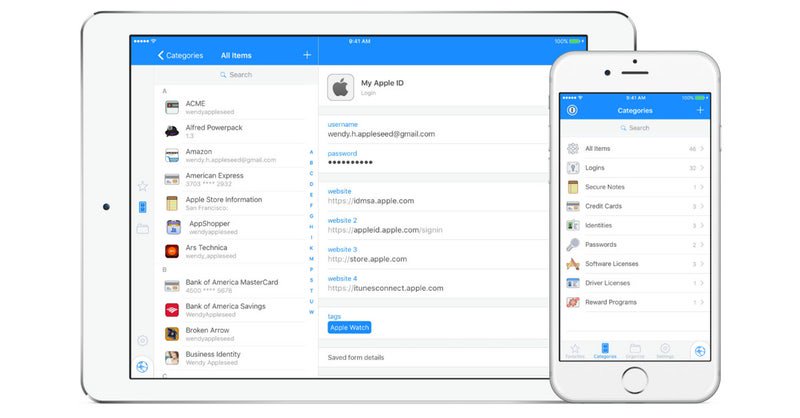Click the Alfred Powerpack hat icon
The width and height of the screenshot is (800, 418).
172,131
